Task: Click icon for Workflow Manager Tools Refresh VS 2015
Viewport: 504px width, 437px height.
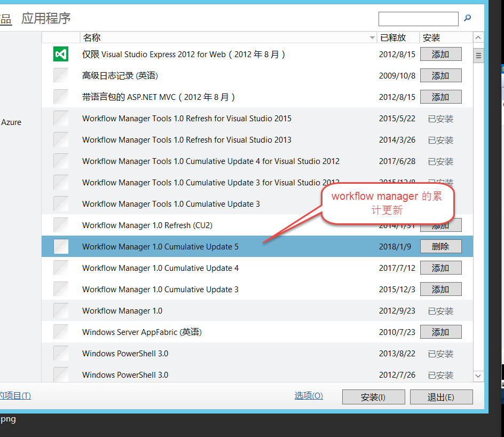Action: 61,119
